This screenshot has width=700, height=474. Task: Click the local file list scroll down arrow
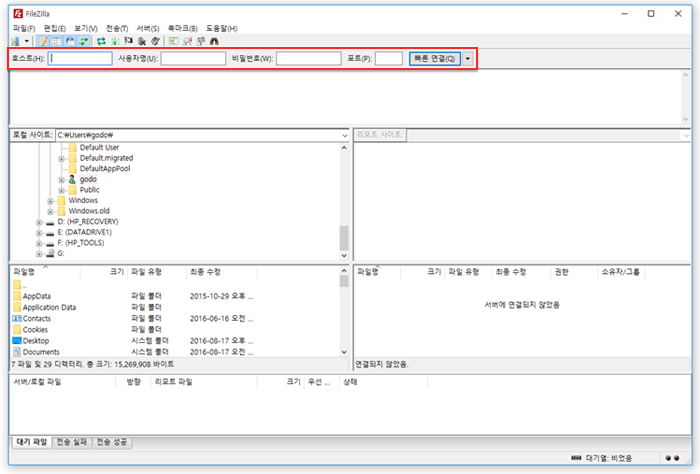pos(344,352)
